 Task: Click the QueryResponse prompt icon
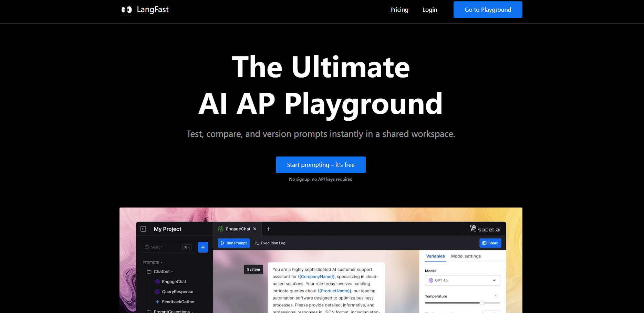click(157, 292)
